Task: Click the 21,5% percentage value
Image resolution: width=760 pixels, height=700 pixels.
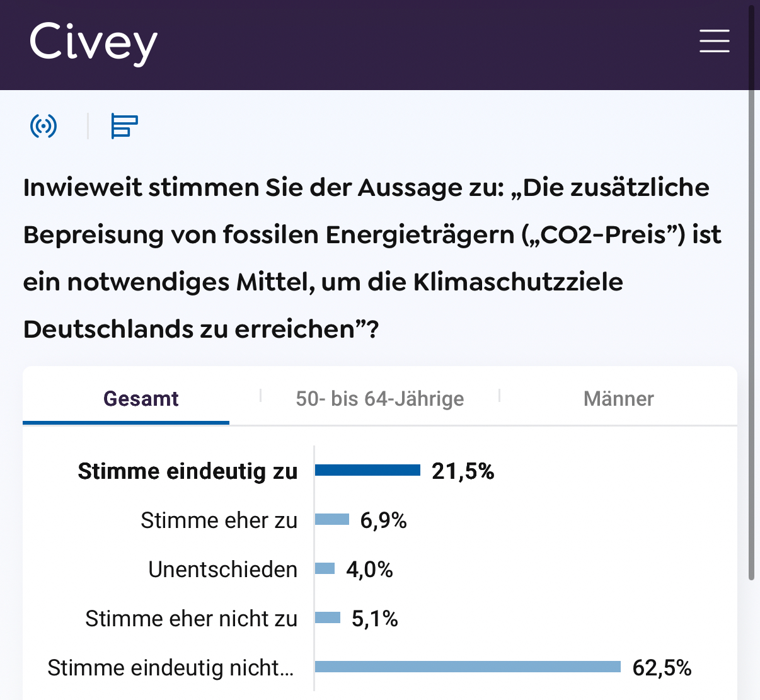Action: [463, 471]
